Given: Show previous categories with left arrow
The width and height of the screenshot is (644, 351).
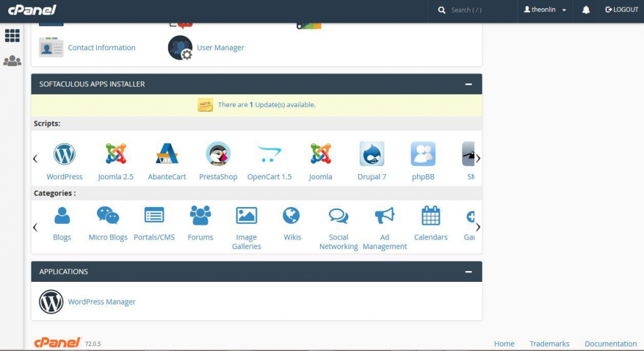Looking at the screenshot, I should pos(35,227).
